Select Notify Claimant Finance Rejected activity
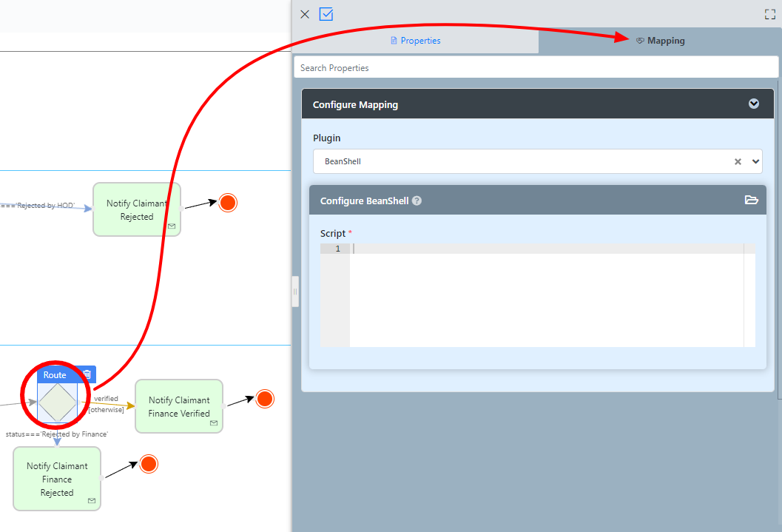The width and height of the screenshot is (782, 532). tap(57, 479)
